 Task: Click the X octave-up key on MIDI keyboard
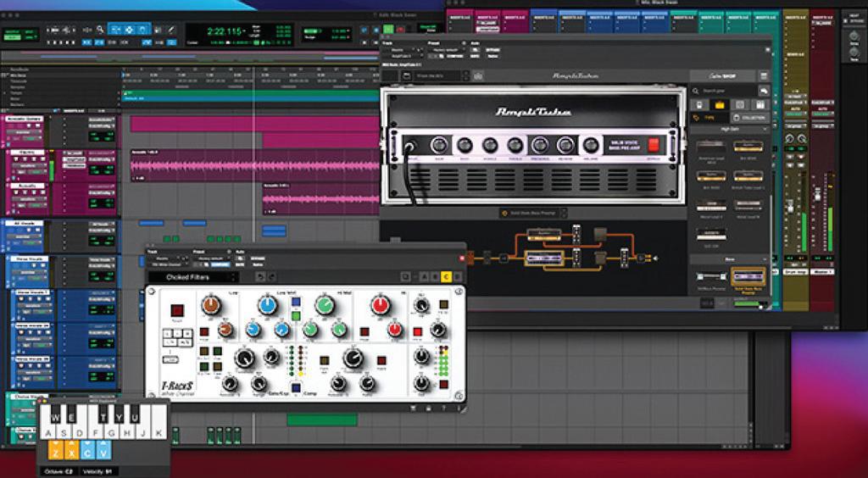[x=72, y=450]
